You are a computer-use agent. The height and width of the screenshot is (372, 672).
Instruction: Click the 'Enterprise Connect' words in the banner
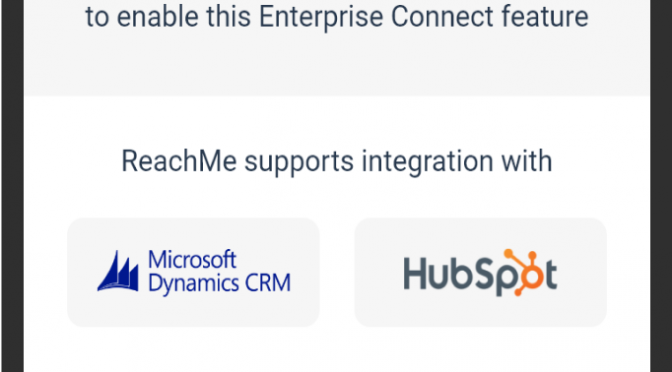[375, 16]
